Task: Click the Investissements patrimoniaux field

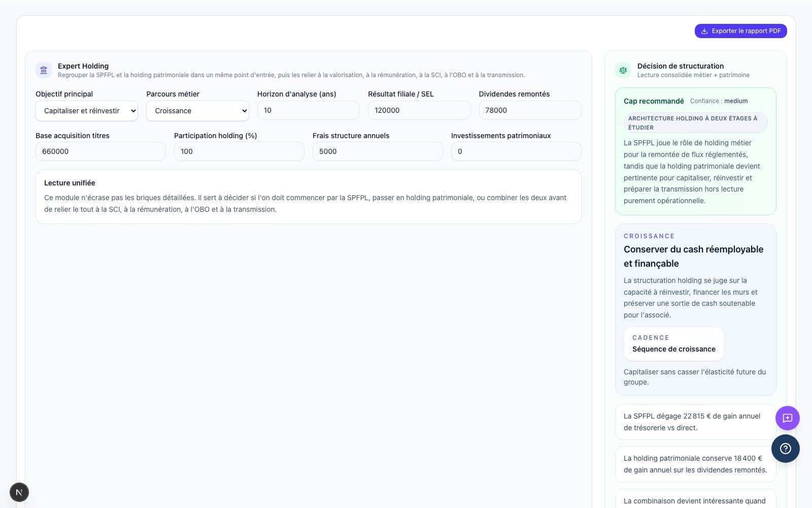Action: coord(516,151)
